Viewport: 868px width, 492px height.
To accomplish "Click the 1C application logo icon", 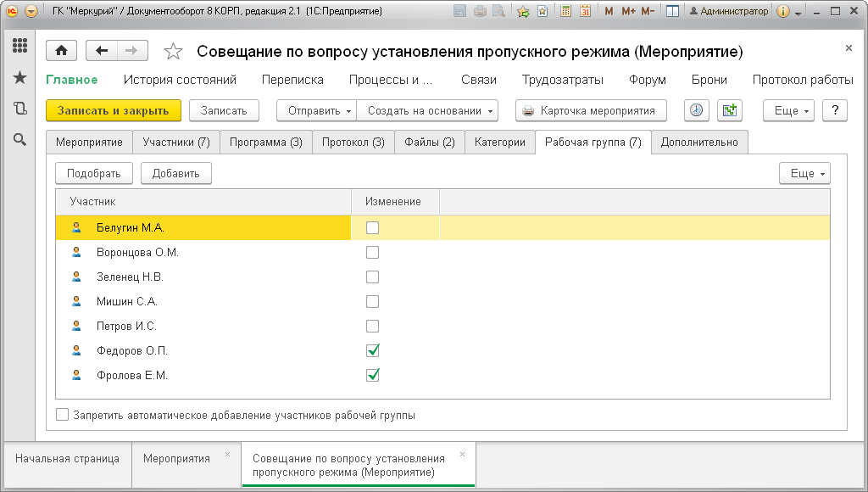I will click(x=12, y=10).
